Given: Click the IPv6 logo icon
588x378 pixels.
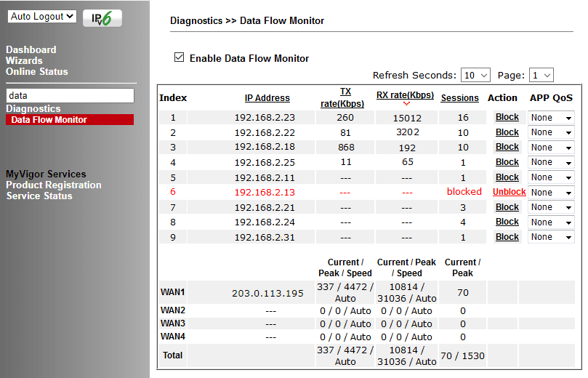Looking at the screenshot, I should point(102,17).
